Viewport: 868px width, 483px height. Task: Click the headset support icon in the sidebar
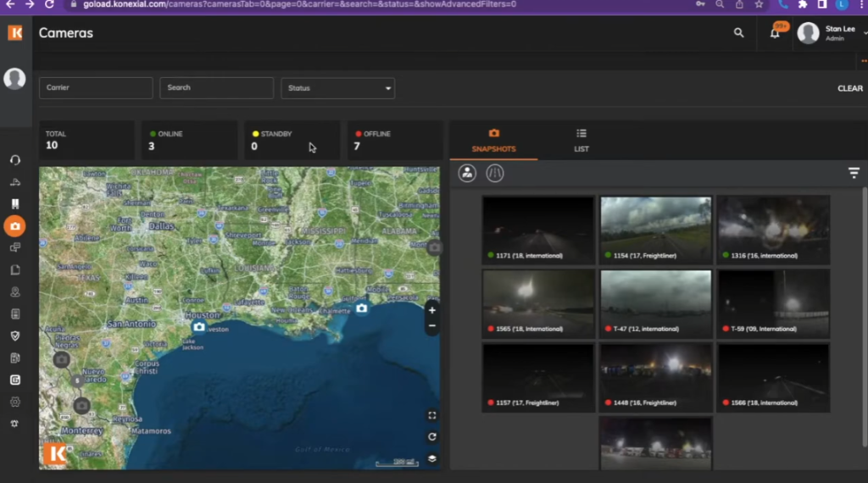(x=14, y=160)
